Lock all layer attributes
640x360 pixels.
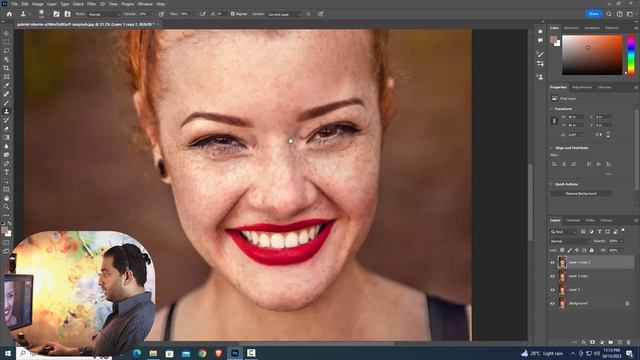pyautogui.click(x=591, y=250)
